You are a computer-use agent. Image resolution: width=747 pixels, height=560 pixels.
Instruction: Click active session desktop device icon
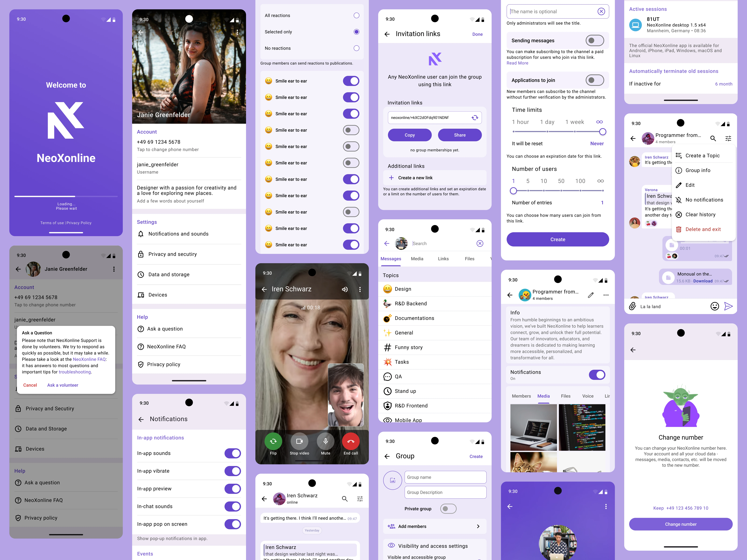click(636, 25)
